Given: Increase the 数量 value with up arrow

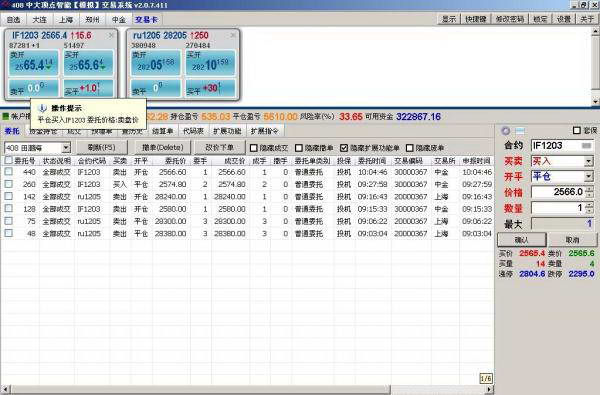Looking at the screenshot, I should tap(589, 205).
